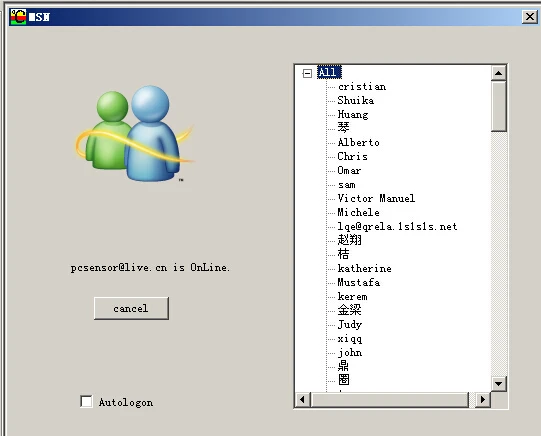Image resolution: width=541 pixels, height=436 pixels.
Task: Close the MSN window
Action: (x=529, y=17)
